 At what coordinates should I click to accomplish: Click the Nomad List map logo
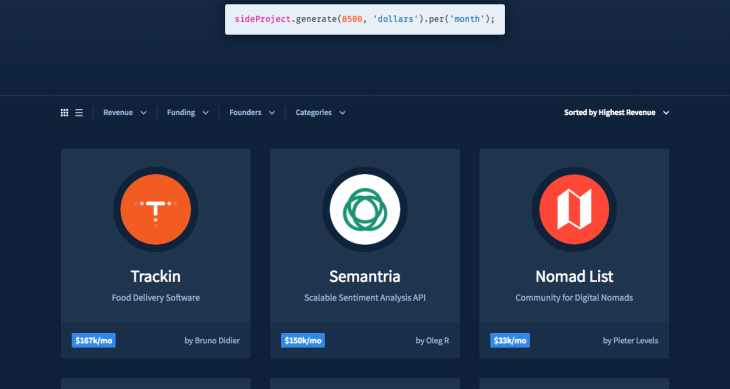[574, 209]
